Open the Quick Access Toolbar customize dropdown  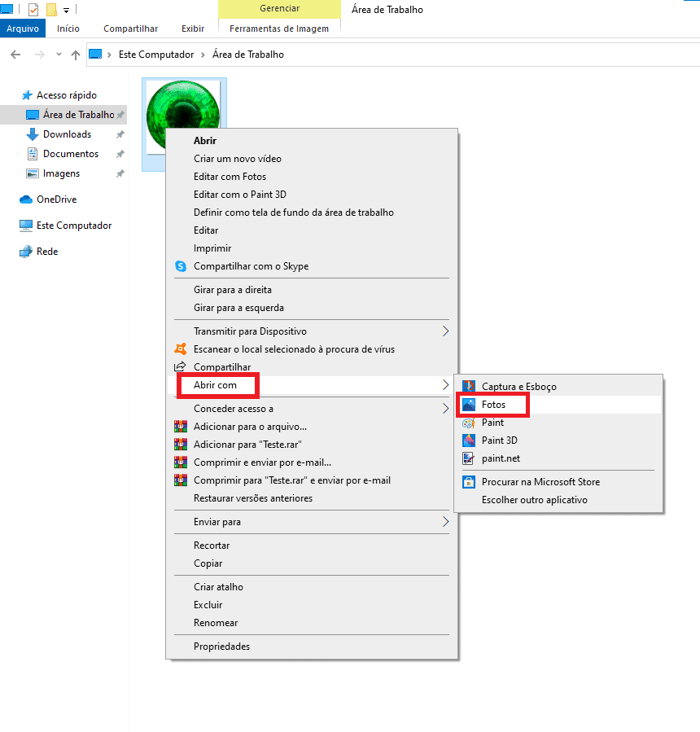coord(66,9)
